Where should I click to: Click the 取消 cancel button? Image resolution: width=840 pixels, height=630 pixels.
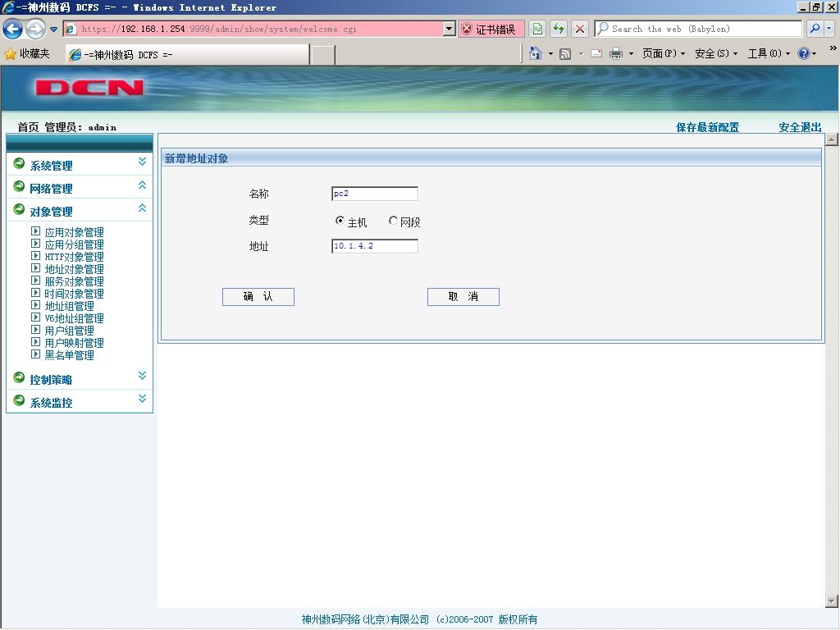coord(463,297)
